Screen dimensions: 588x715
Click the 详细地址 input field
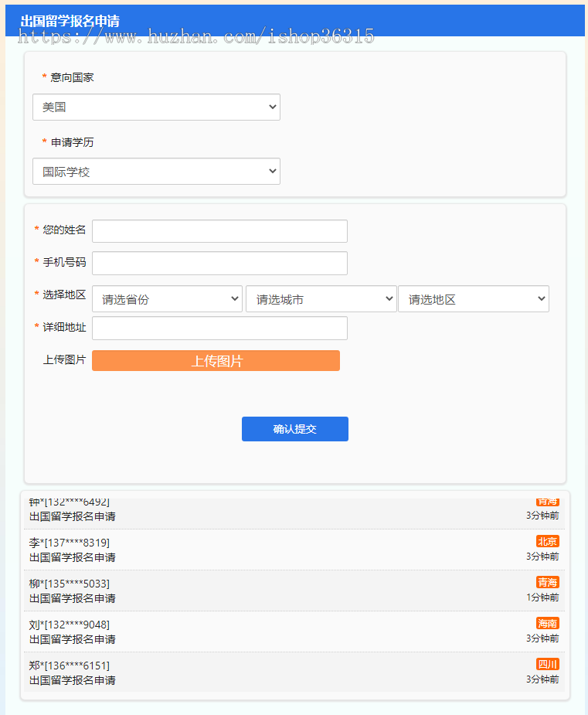coord(219,329)
